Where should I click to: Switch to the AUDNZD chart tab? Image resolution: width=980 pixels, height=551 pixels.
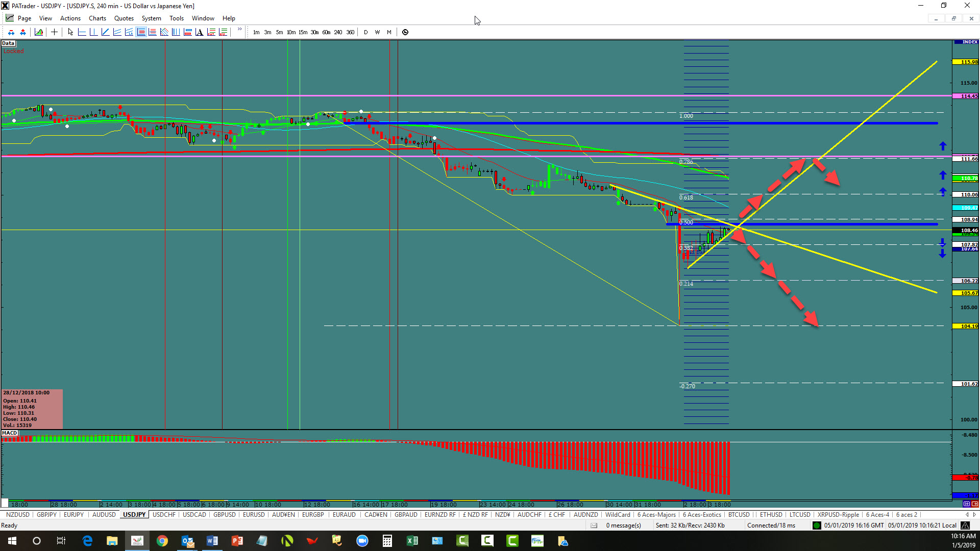[585, 515]
